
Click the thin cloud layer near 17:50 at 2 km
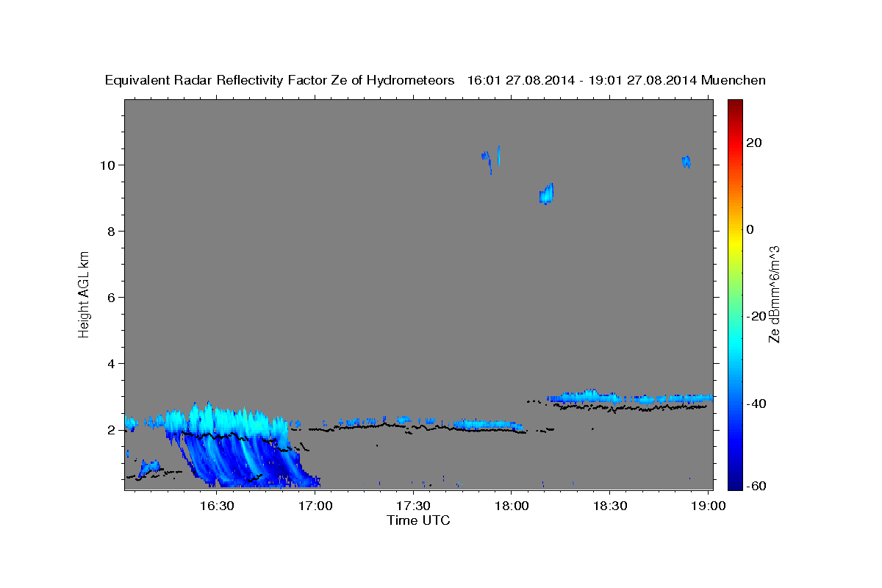(x=487, y=424)
